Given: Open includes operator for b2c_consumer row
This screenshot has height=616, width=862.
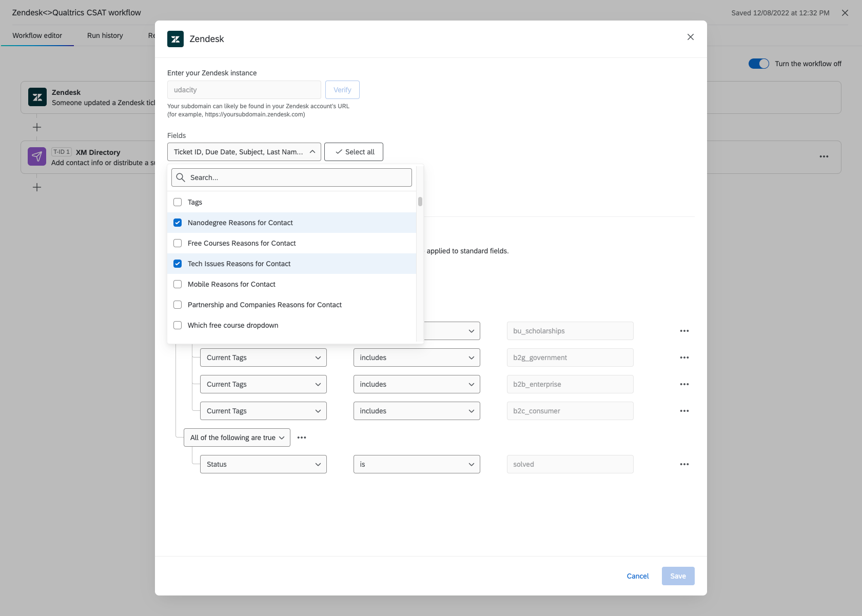Looking at the screenshot, I should (x=417, y=411).
